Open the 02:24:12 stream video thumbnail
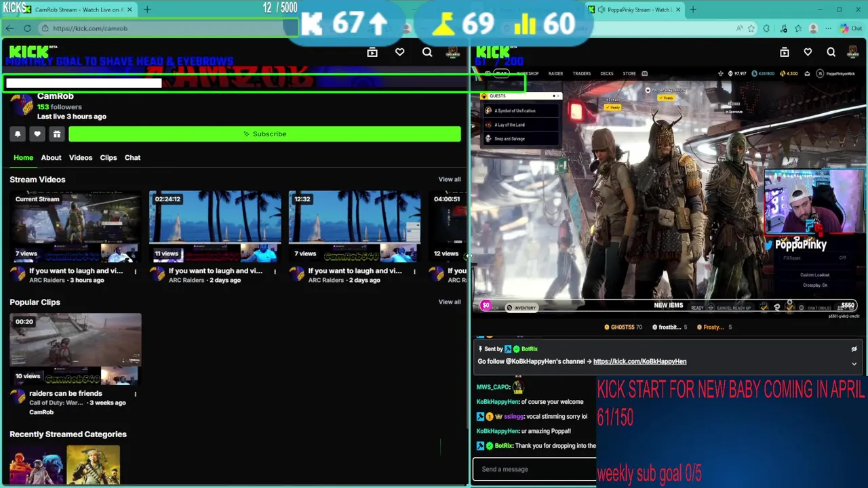Viewport: 868px width, 488px height. [215, 227]
